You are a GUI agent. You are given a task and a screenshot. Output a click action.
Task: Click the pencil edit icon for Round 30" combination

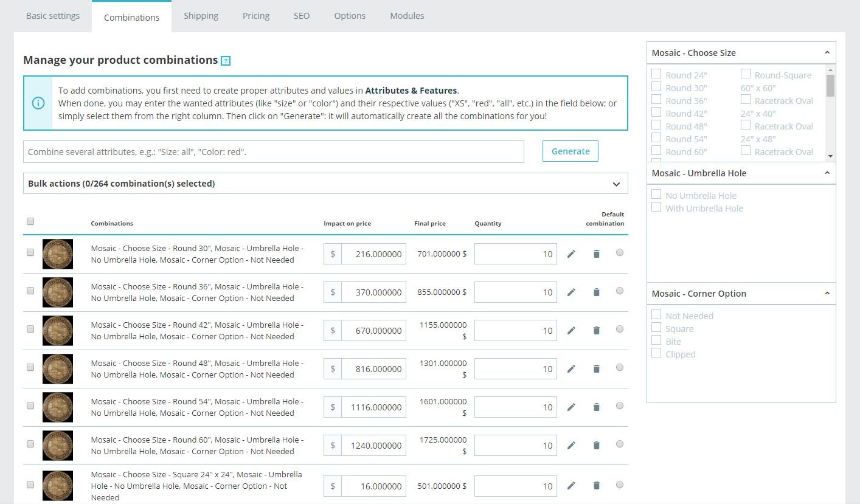coord(571,254)
